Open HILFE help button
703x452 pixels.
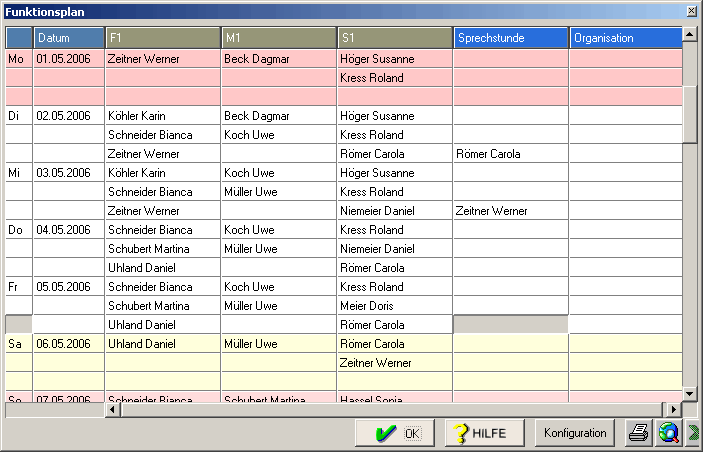point(484,433)
